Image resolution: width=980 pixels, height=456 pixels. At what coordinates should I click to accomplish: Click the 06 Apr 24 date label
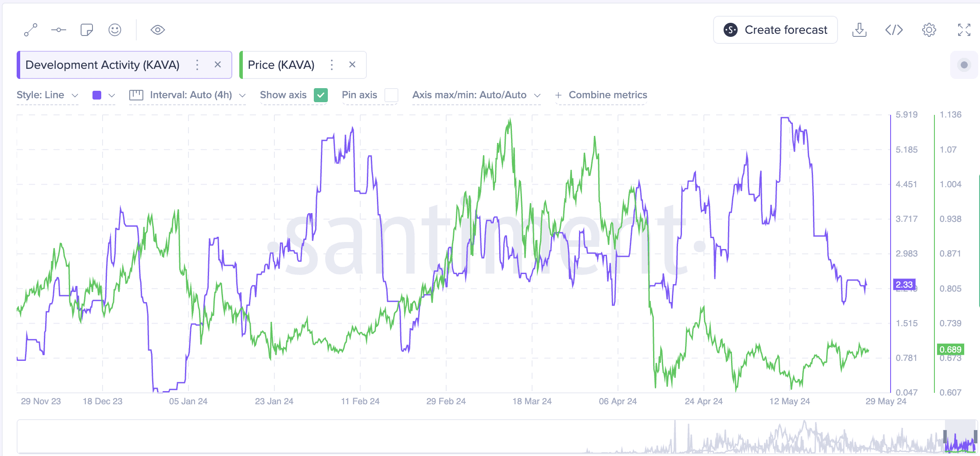[618, 401]
